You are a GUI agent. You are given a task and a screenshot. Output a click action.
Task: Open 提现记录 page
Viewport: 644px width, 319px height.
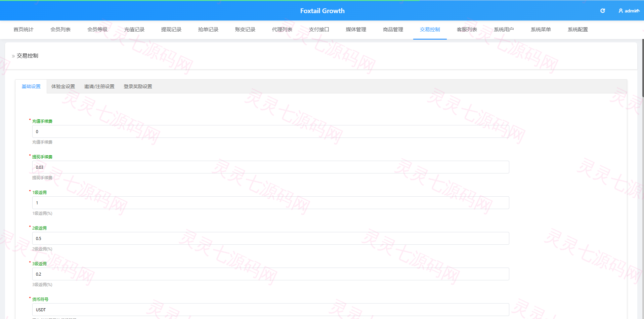point(171,30)
